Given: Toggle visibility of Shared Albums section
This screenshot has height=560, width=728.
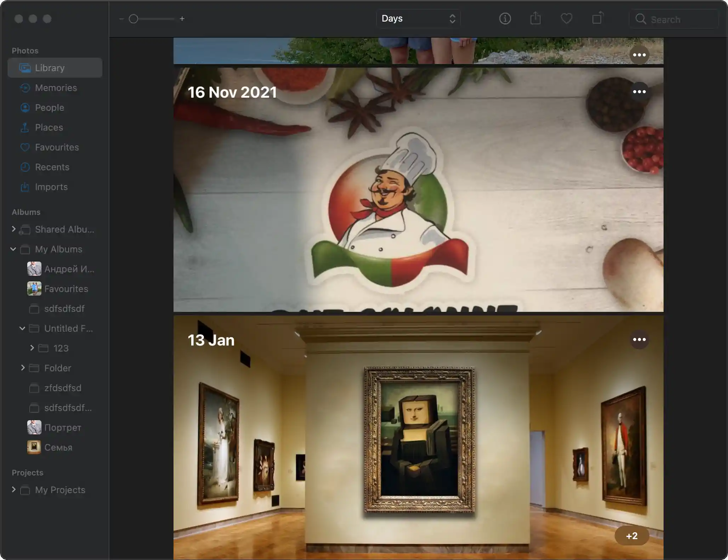Looking at the screenshot, I should click(x=13, y=229).
